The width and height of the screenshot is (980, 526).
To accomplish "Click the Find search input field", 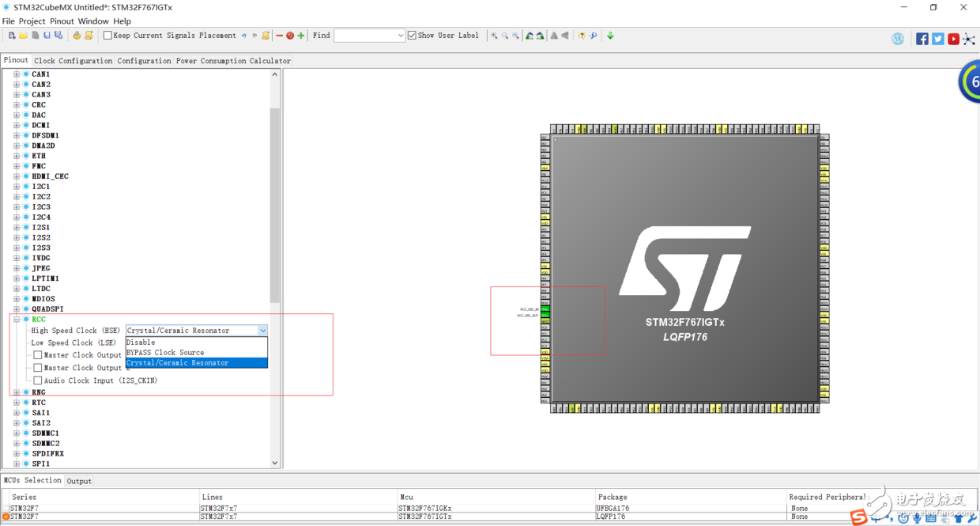I will point(367,35).
